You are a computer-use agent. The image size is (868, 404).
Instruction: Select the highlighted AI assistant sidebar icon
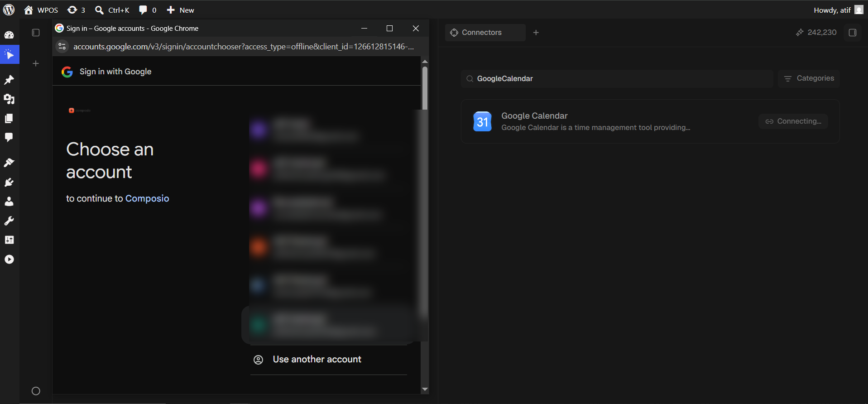(x=10, y=54)
